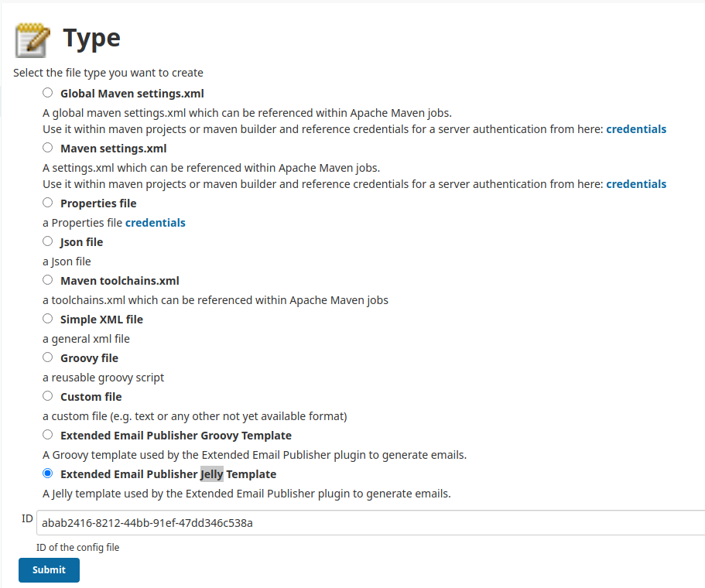This screenshot has width=705, height=588.
Task: Open credentials link under Maven settings.xml
Action: coord(636,184)
